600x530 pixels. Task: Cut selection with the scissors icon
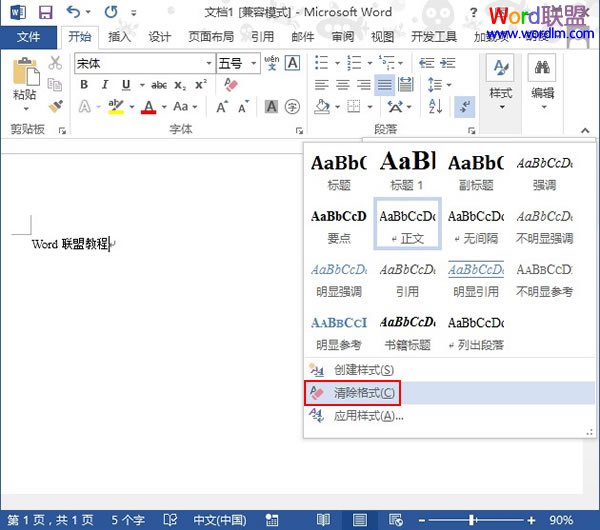click(x=55, y=63)
